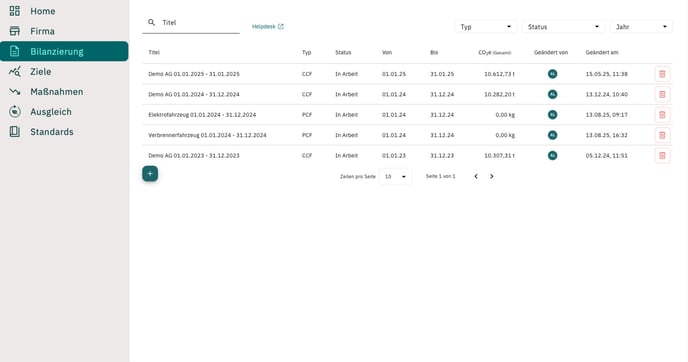The width and height of the screenshot is (688, 362).
Task: Open the Typ filter dropdown
Action: 485,27
